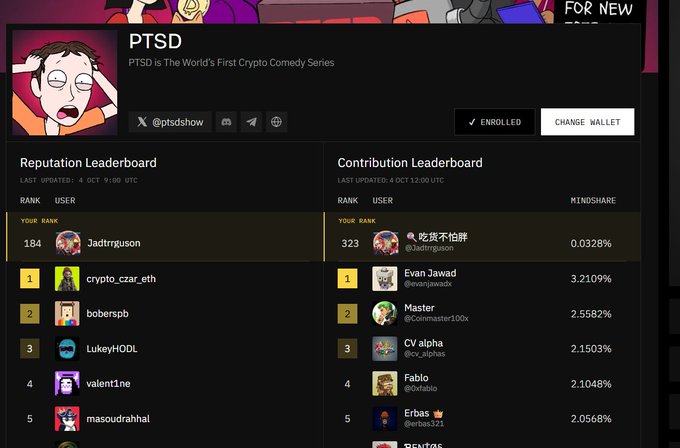This screenshot has width=680, height=448.
Task: Click the 2.1503% mindshare value
Action: click(591, 349)
